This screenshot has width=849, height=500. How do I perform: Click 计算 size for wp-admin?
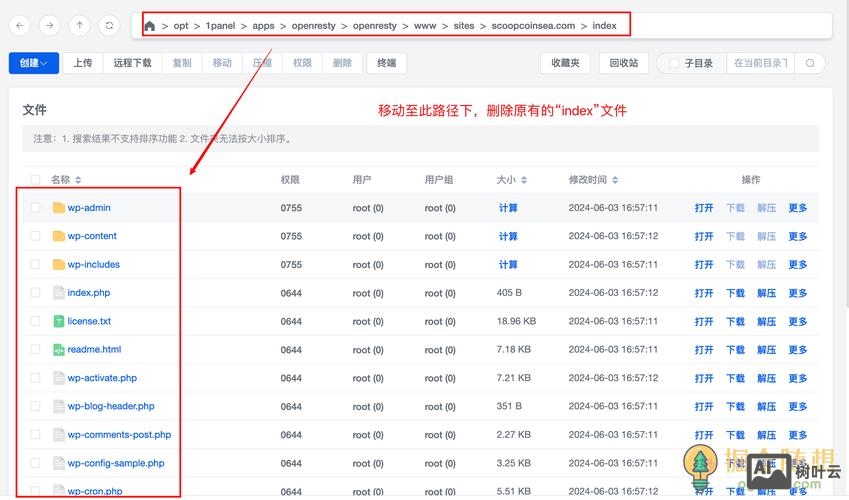pyautogui.click(x=508, y=208)
